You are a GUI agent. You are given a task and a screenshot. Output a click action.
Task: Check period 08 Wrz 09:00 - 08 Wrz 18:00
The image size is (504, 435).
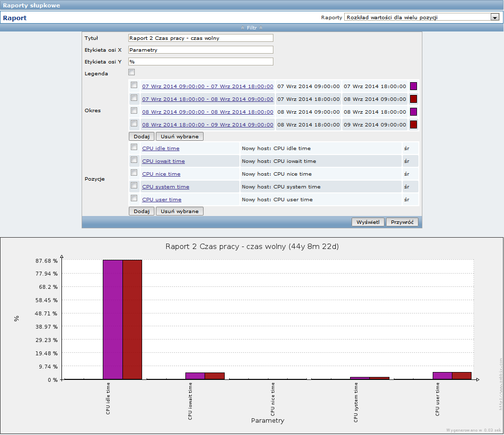(x=134, y=111)
